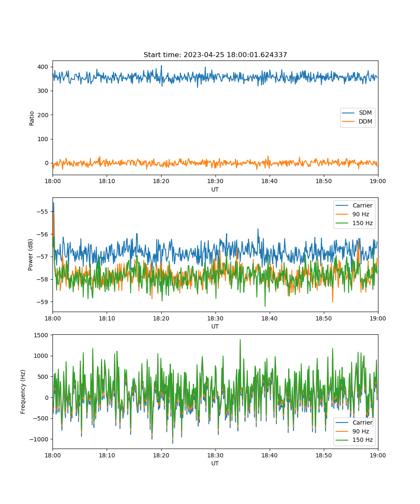Click the green 150 Hz line sample in Power legend
This screenshot has height=504, width=420.
click(x=343, y=223)
